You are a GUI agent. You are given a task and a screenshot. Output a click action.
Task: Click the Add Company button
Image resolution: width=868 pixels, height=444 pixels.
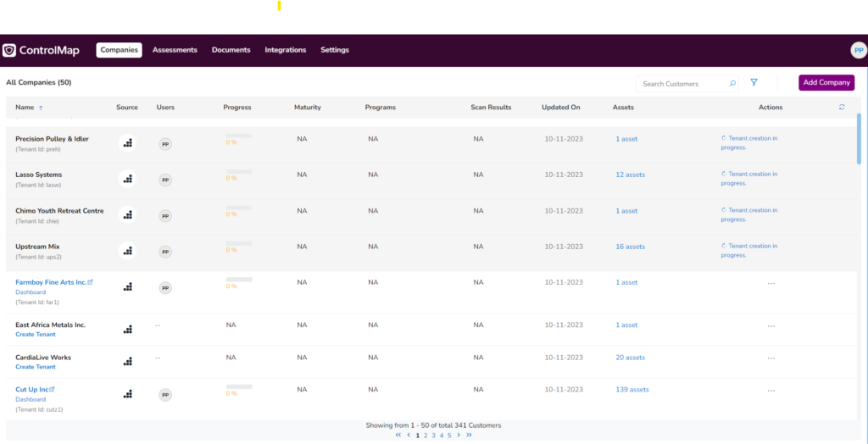pos(826,82)
